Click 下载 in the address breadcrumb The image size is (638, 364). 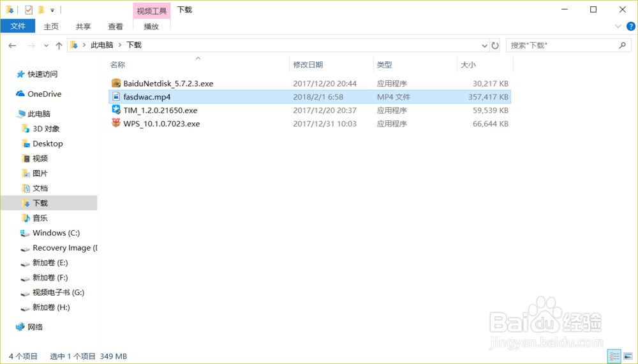[x=134, y=45]
